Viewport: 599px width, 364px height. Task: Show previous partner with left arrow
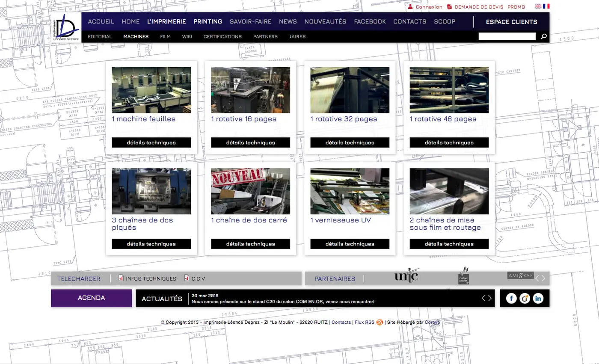coord(537,278)
